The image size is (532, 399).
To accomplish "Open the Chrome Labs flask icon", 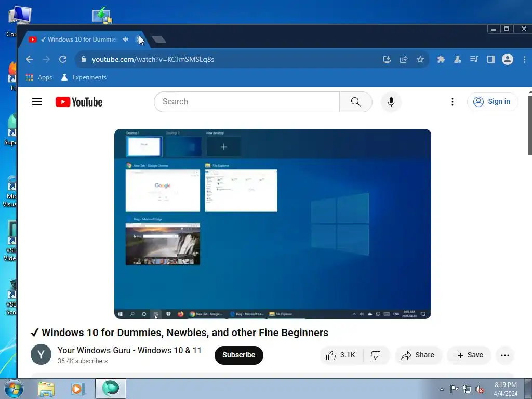I will point(457,59).
